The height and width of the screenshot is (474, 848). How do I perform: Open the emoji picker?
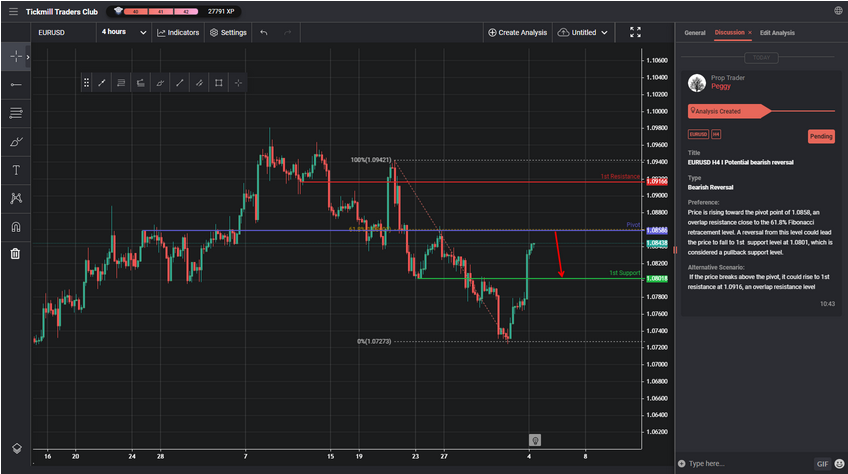point(839,464)
